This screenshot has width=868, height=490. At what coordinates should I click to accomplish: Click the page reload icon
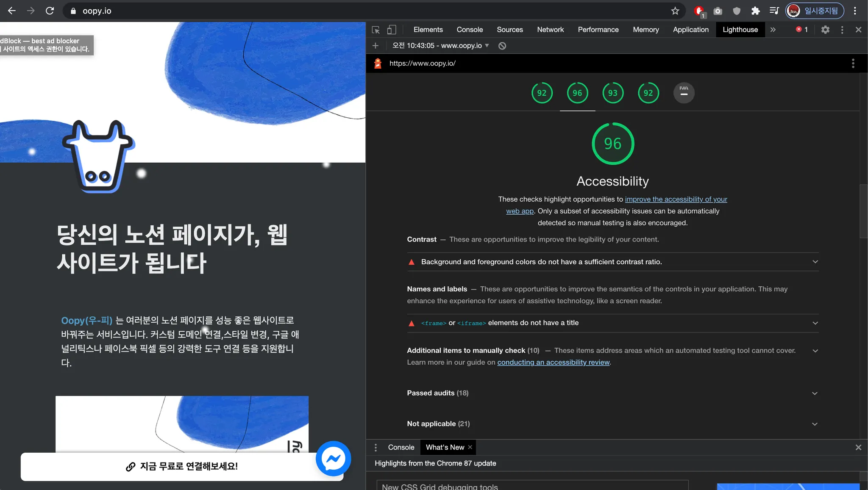tap(50, 11)
